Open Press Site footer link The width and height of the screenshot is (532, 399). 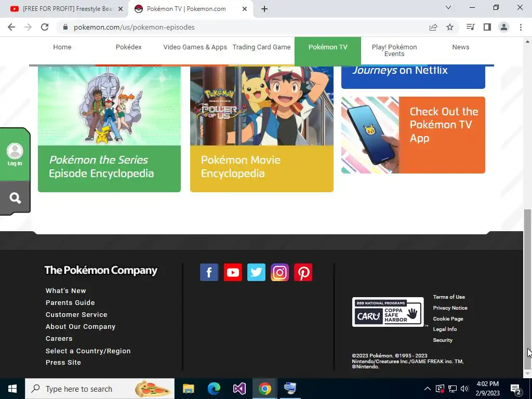point(63,362)
